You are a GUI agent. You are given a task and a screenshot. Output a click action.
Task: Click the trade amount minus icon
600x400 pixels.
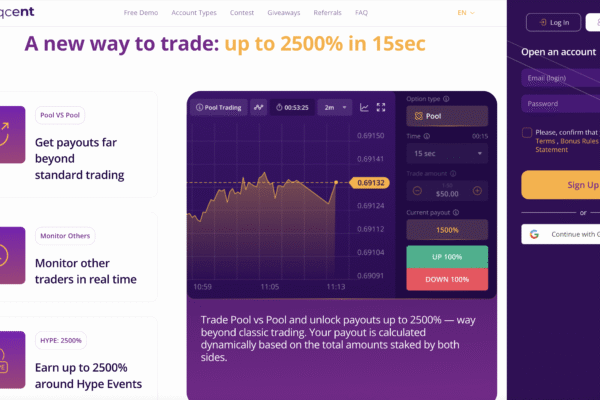pos(417,191)
